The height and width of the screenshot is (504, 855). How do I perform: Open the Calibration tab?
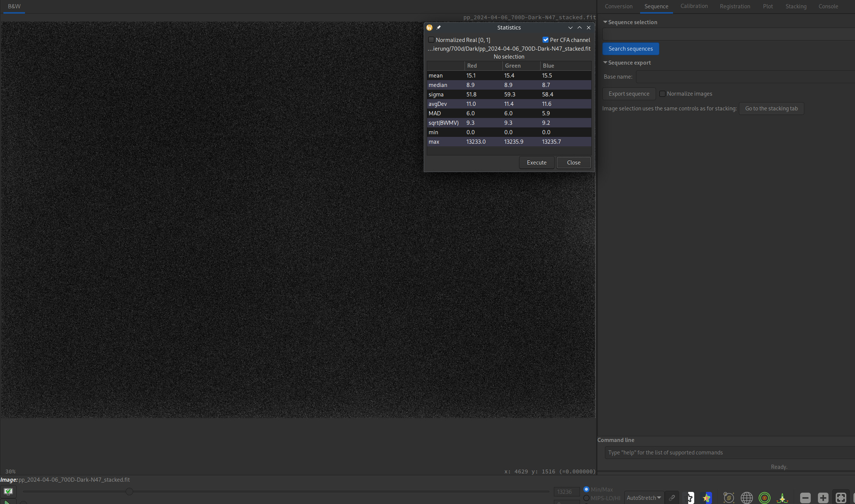point(694,6)
